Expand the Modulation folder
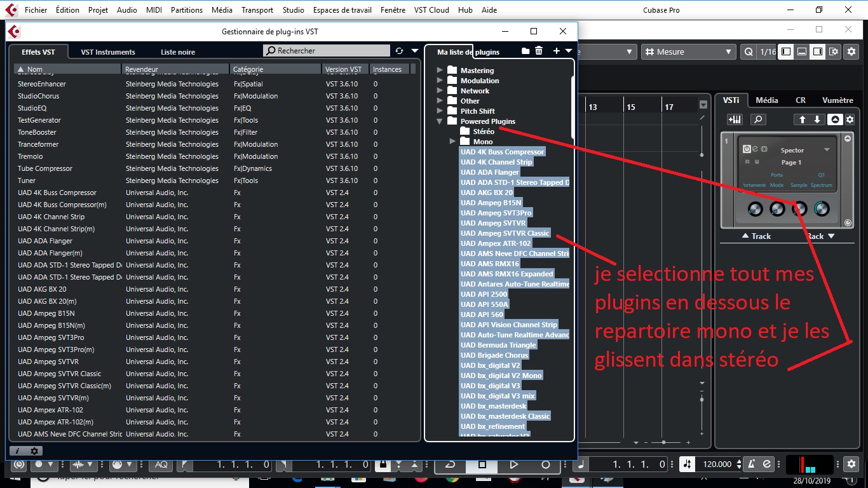 click(440, 81)
